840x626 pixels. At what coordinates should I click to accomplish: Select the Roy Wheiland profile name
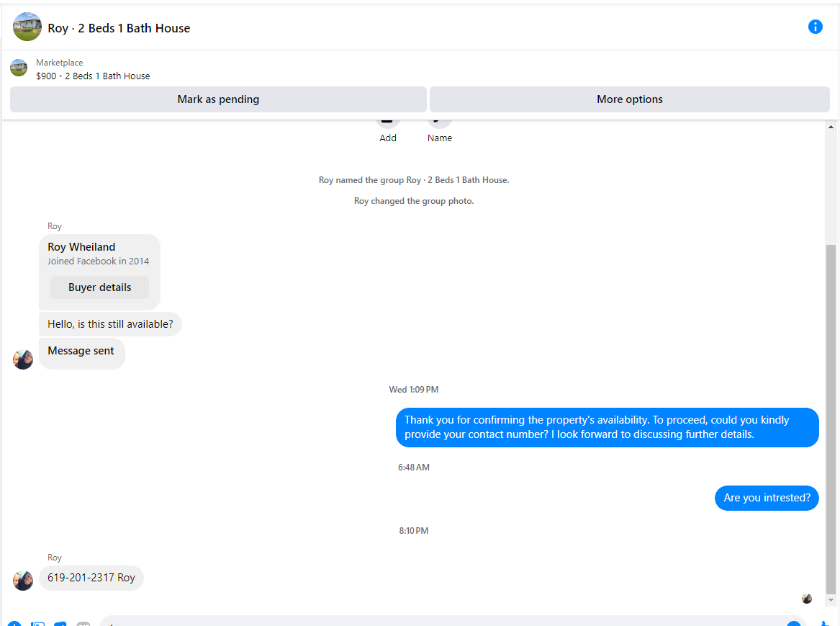tap(81, 246)
